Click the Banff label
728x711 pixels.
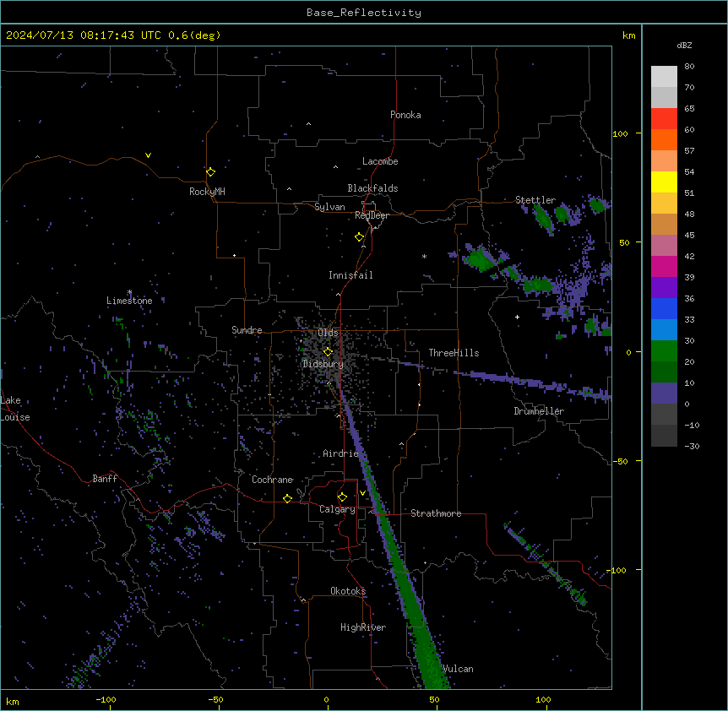pos(105,479)
